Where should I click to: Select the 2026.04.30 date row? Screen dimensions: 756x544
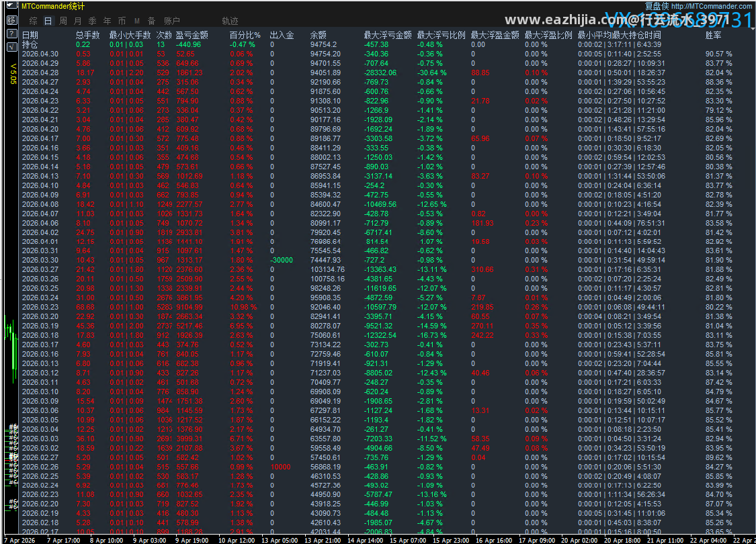[40, 54]
